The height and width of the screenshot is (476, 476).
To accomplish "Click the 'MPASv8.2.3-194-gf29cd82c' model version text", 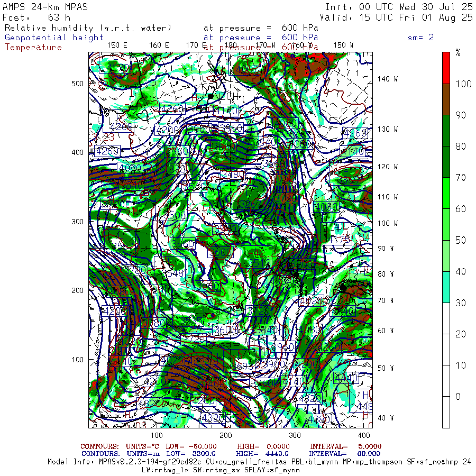I will [150, 462].
